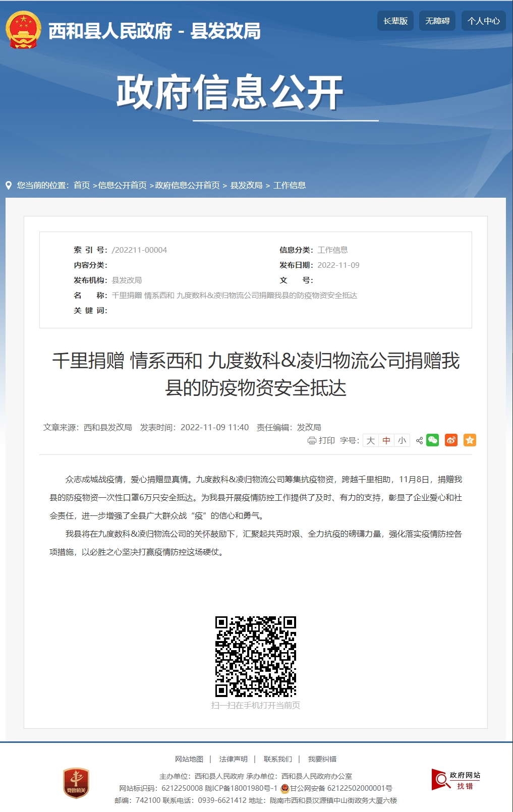The height and width of the screenshot is (812, 513).
Task: Share article to Weibo
Action: pos(451,440)
